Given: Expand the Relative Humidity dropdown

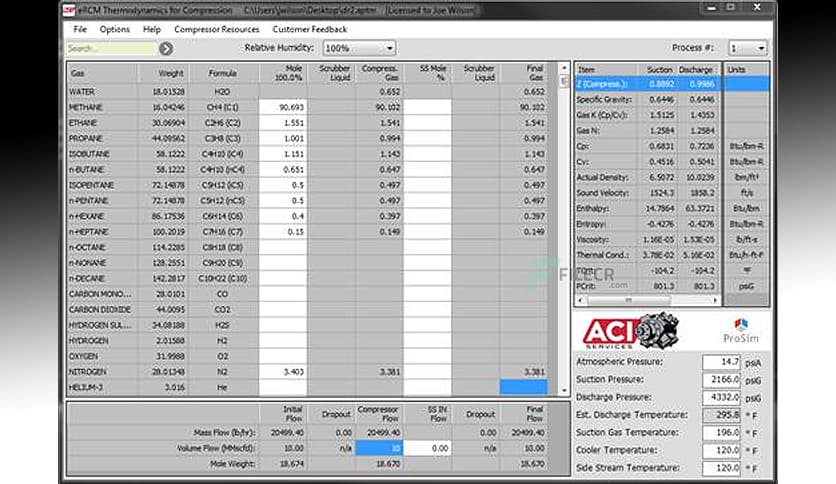Looking at the screenshot, I should pos(390,49).
